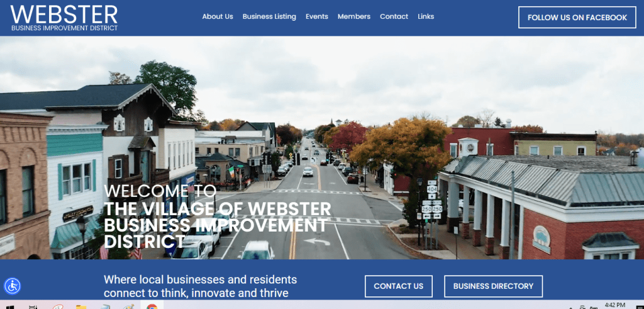Click the Task View taskbar icon
The image size is (644, 309).
pos(34,306)
